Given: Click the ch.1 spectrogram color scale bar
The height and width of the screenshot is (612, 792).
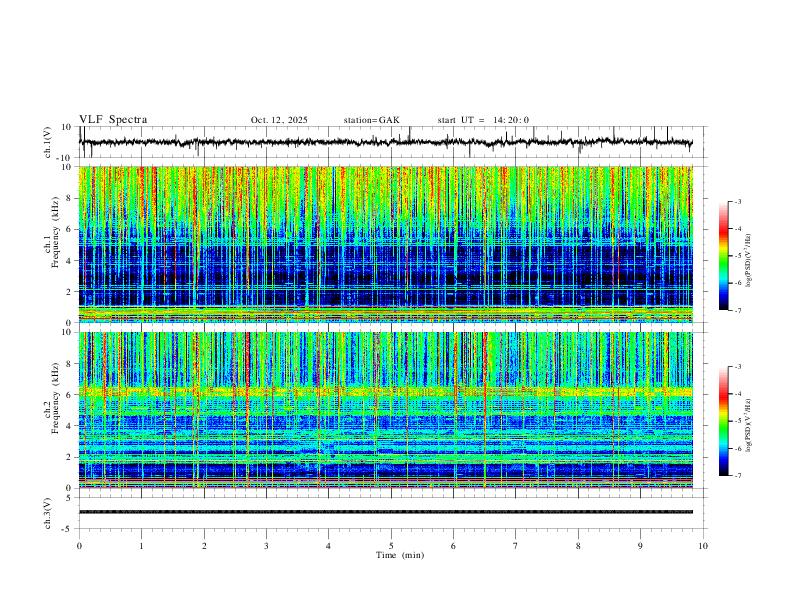Looking at the screenshot, I should coord(723,256).
